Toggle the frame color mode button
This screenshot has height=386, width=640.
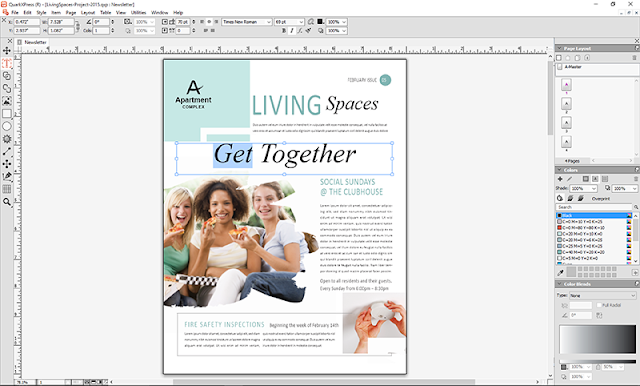click(586, 179)
